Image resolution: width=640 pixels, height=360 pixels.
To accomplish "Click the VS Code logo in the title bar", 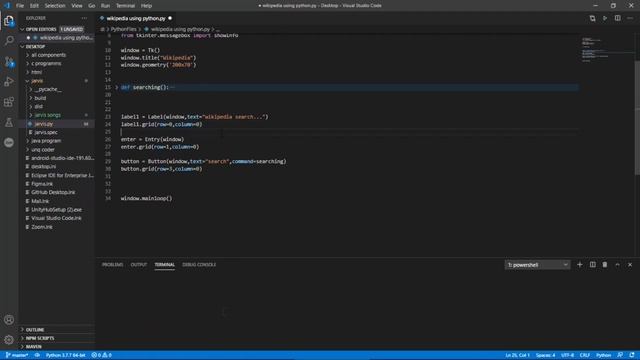I will tap(7, 6).
